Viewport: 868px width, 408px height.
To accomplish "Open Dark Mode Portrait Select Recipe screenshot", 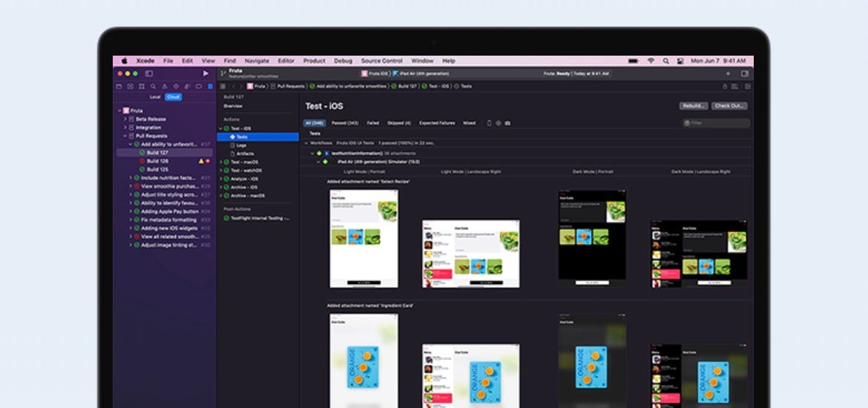I will (x=592, y=239).
